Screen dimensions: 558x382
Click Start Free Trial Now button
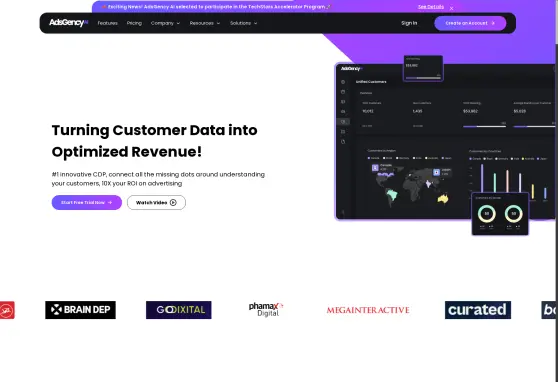[x=87, y=203]
